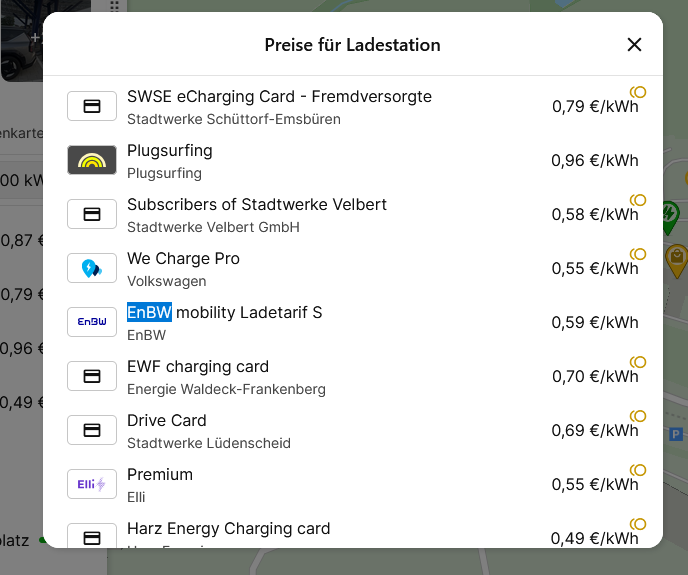Screen dimensions: 688x575
Task: Select the Drive Card tariff
Action: pos(166,420)
